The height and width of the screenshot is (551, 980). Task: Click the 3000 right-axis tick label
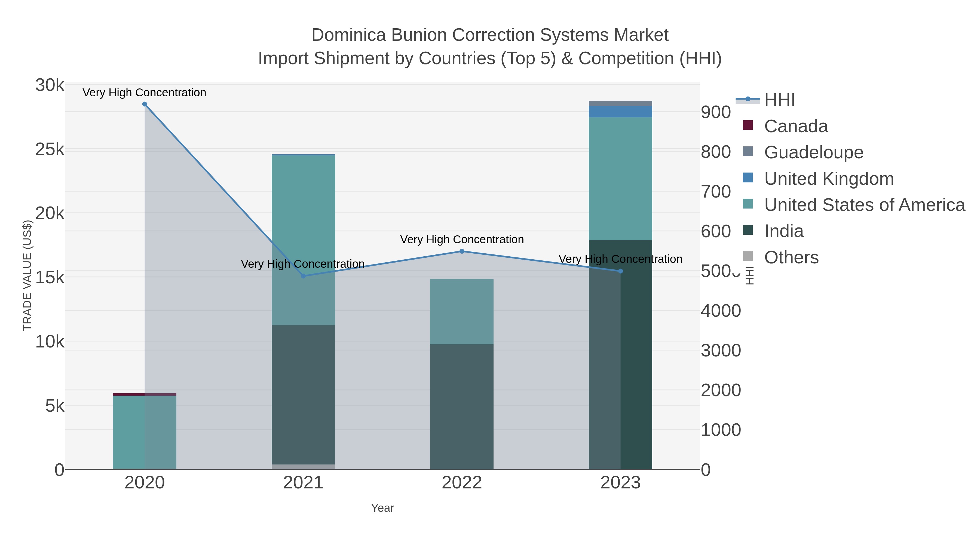(721, 351)
